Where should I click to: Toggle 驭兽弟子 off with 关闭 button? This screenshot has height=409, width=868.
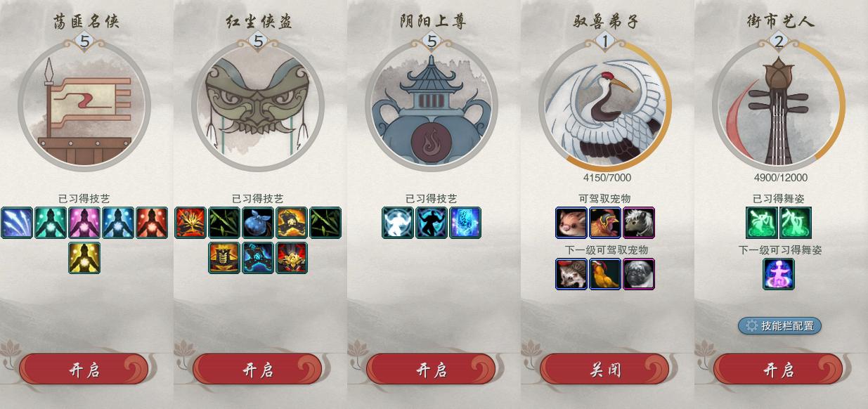click(604, 370)
